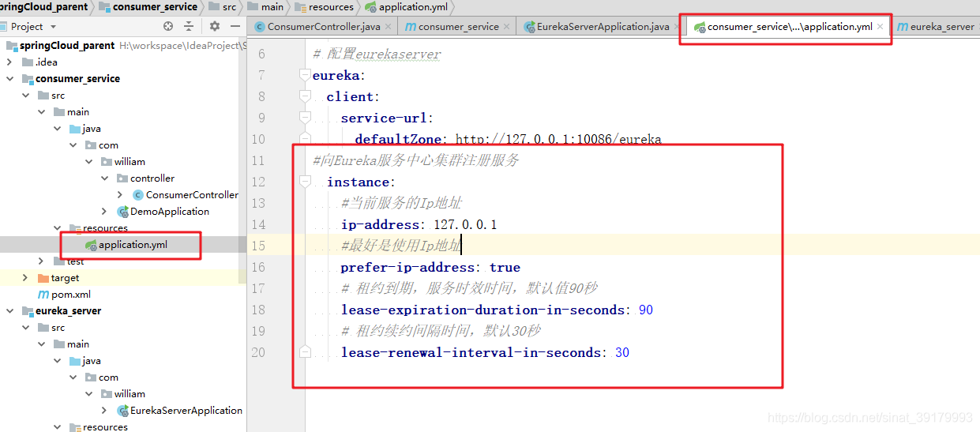Screen dimensions: 980x432
Task: Expand the DemoApplication class arrow
Action: (104, 211)
